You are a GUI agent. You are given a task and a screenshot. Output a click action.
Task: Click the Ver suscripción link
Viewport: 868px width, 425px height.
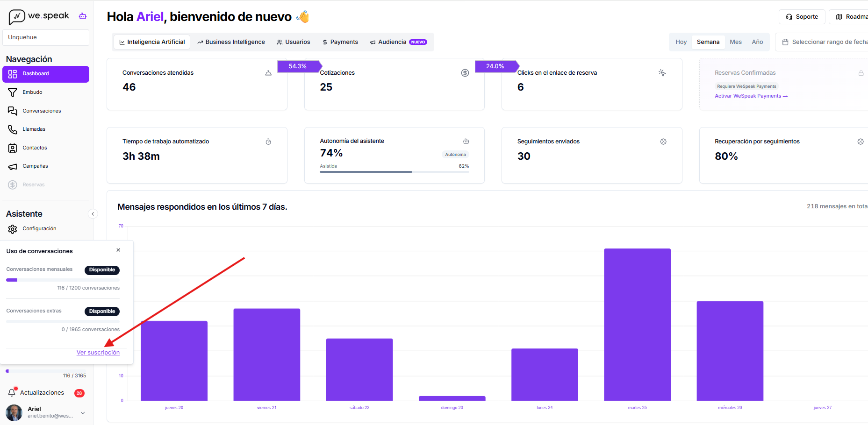coord(98,353)
